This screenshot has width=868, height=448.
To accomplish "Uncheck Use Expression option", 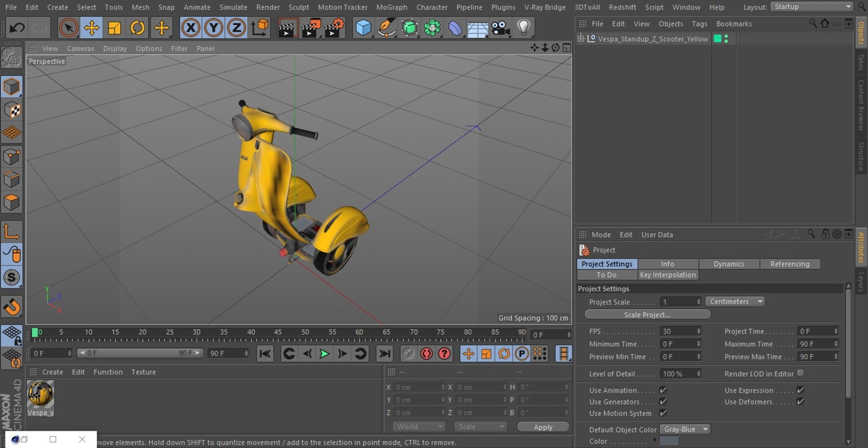I will click(800, 390).
